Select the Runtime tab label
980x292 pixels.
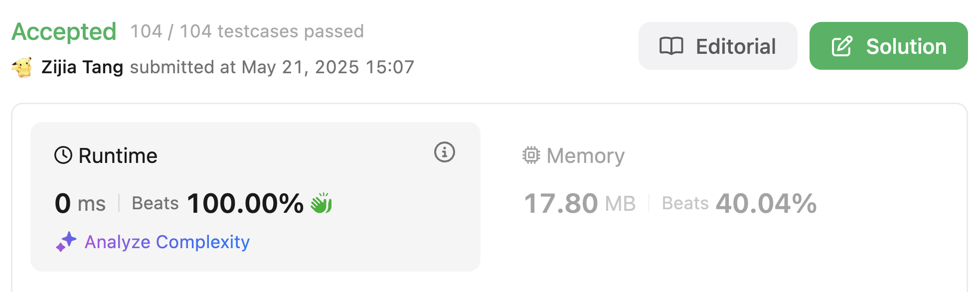point(118,156)
